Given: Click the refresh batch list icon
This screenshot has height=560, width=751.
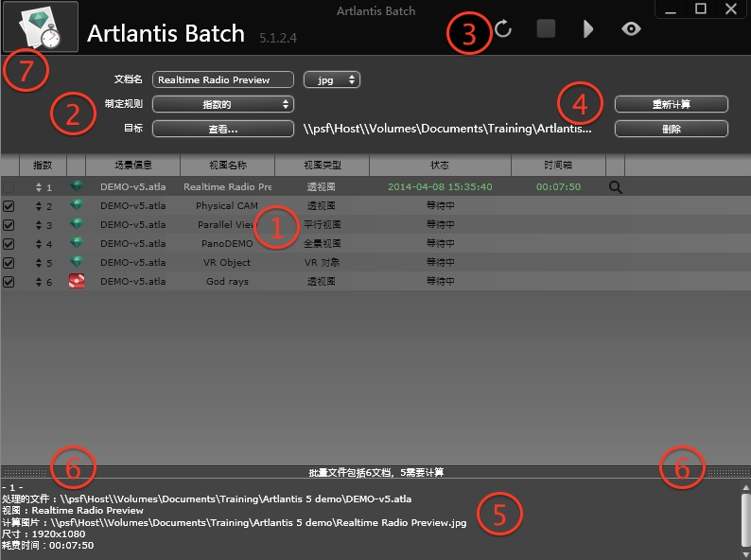Looking at the screenshot, I should (x=503, y=28).
